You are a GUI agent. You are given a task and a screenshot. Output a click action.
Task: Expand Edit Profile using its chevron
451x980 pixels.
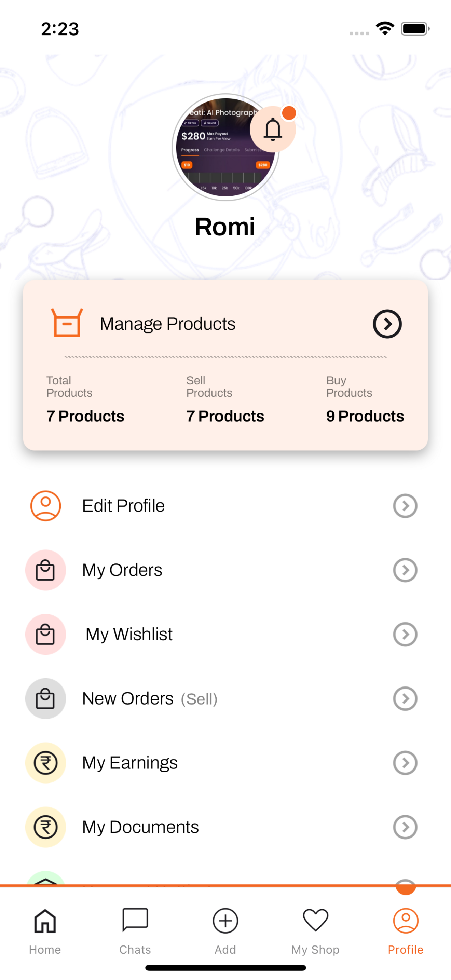tap(405, 506)
